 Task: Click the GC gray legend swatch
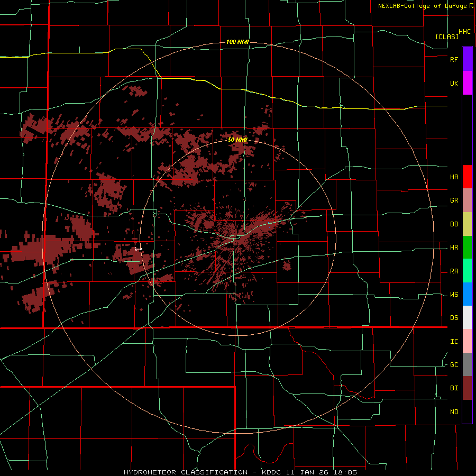tap(467, 364)
